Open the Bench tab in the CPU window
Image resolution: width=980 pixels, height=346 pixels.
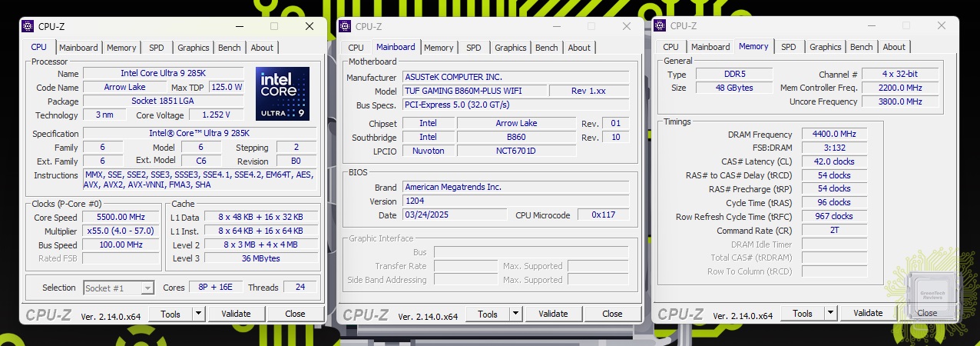pyautogui.click(x=230, y=48)
